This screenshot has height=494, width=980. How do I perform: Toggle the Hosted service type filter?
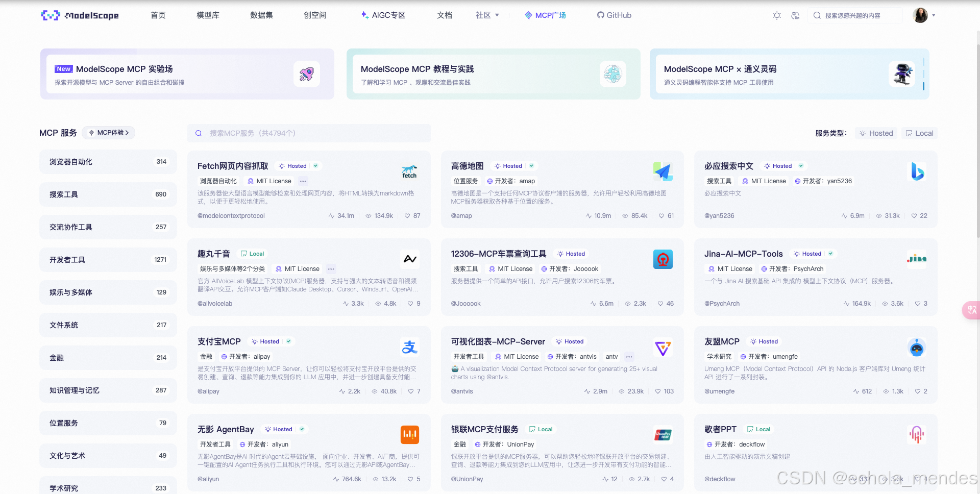pos(876,133)
